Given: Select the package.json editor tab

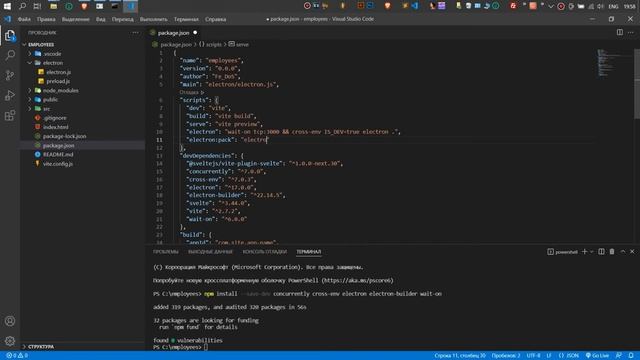Looking at the screenshot, I should click(x=173, y=33).
